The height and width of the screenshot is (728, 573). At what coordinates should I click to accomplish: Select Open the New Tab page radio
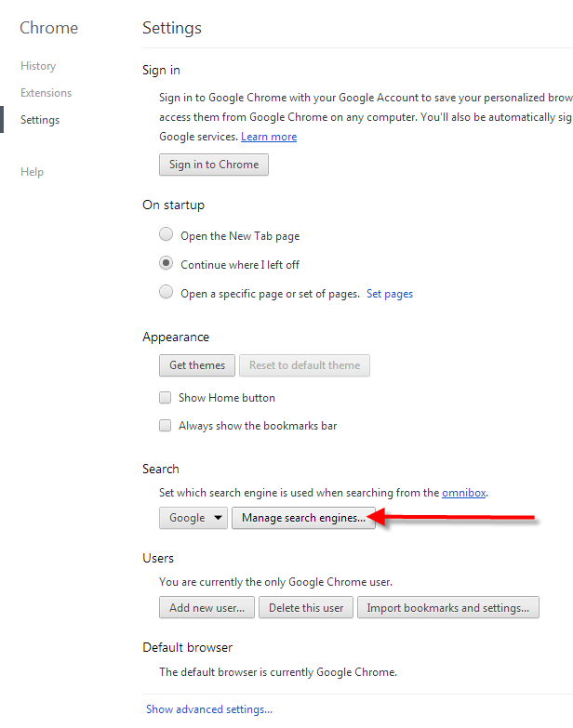click(x=166, y=234)
